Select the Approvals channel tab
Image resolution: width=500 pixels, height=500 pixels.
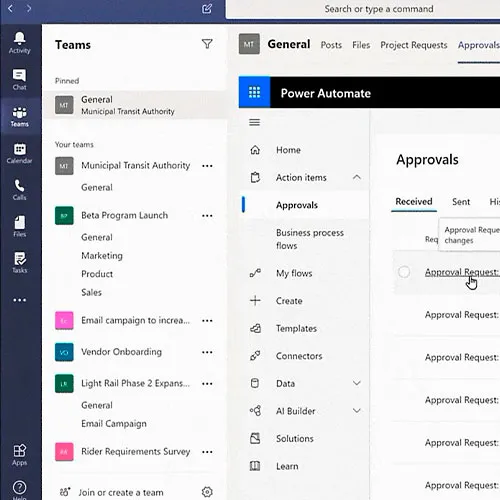click(x=479, y=45)
